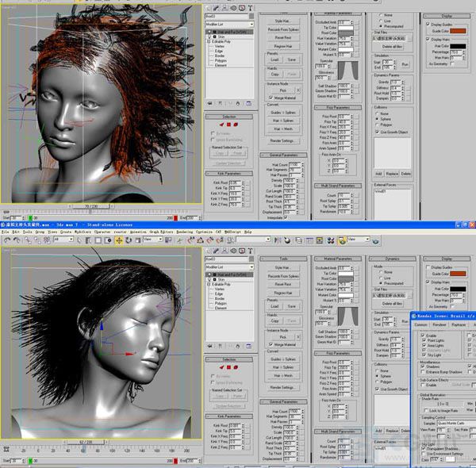Viewport: 476px width, 468px height.
Task: Click the Align tool in the toolbar
Action: pyautogui.click(x=287, y=240)
